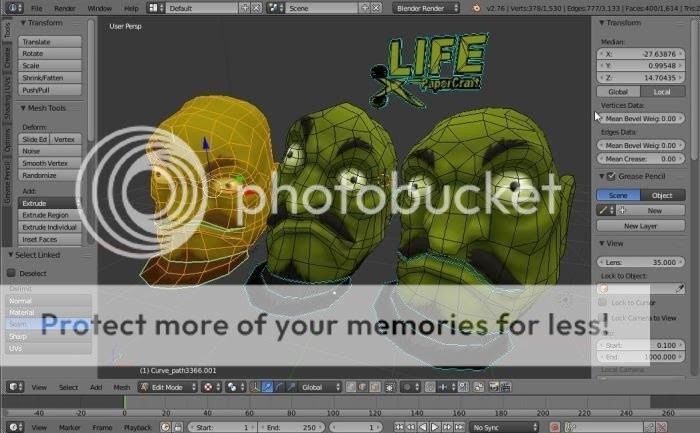Adjust the Edges Data Mean Bevel Weight slider

point(641,145)
